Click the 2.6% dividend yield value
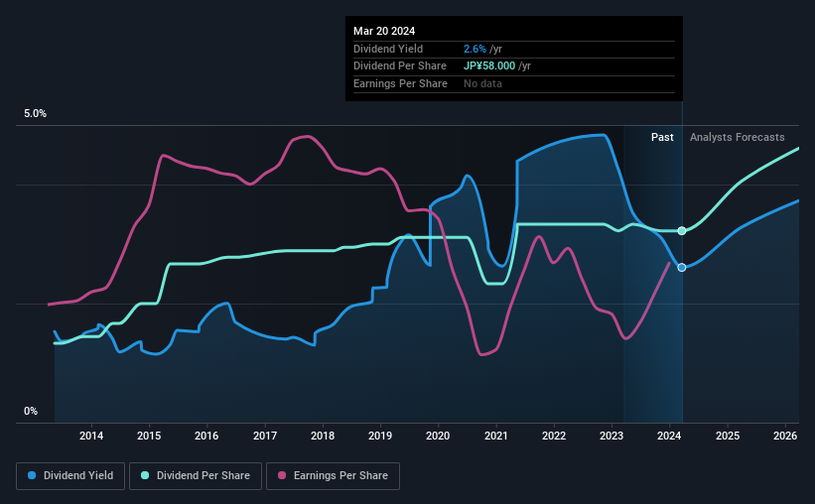Viewport: 815px width, 504px height. coord(475,49)
